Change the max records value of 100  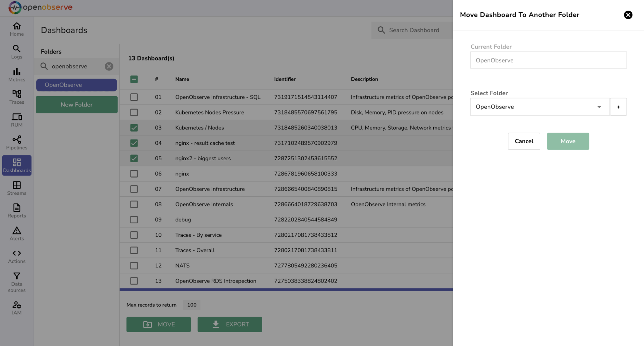tap(192, 305)
